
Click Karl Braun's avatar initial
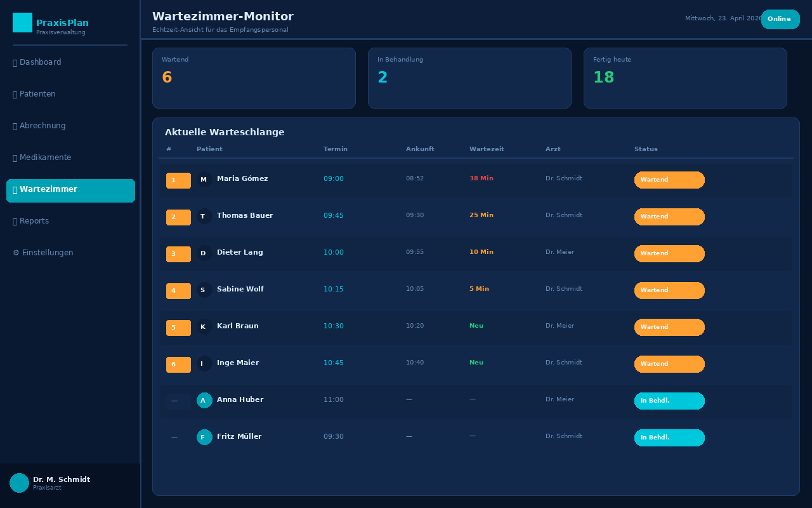204,327
